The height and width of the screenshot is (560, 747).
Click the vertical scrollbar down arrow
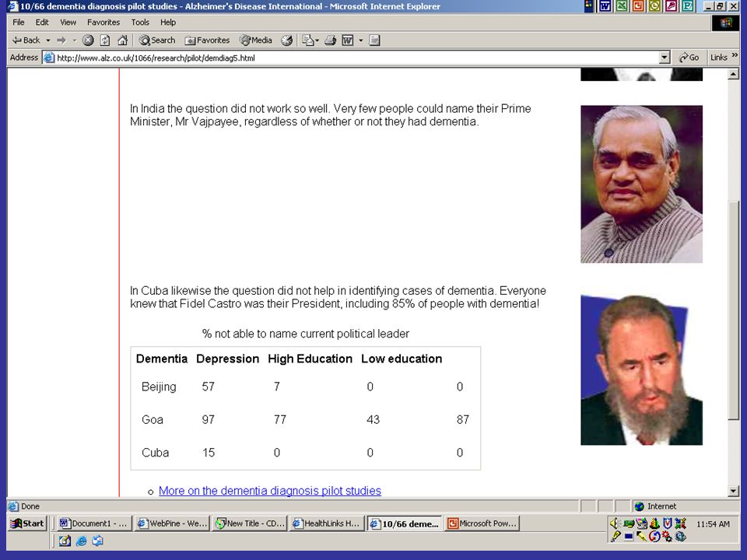[x=734, y=491]
